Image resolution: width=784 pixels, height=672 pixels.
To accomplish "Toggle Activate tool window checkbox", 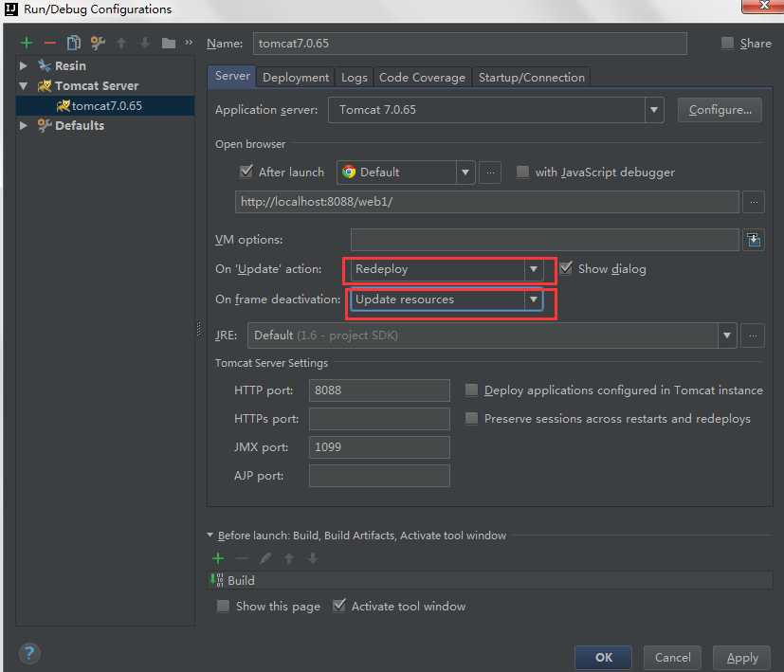I will (339, 606).
